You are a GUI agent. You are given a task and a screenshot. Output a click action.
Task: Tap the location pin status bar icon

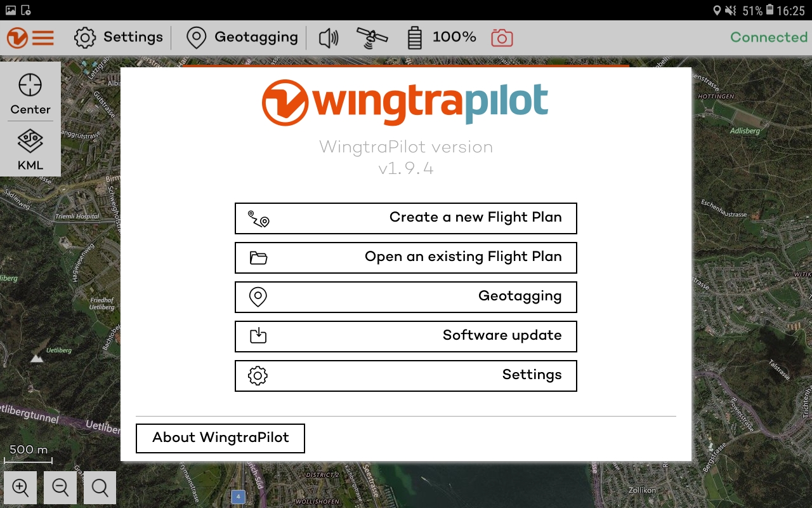(717, 11)
